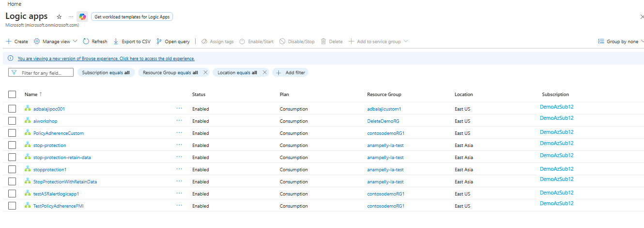Open the adbalajicustom1 resource group link
The width and height of the screenshot is (644, 228).
(384, 109)
